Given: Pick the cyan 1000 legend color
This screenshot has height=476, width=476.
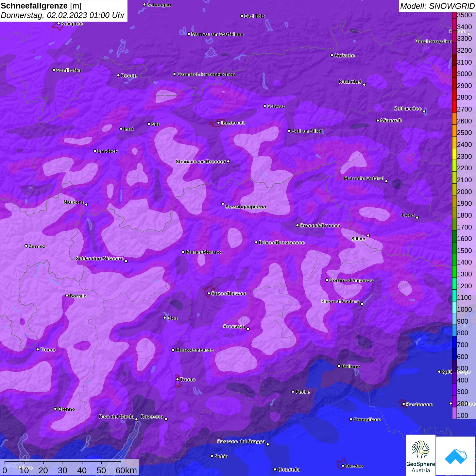Looking at the screenshot, I should [x=454, y=309].
